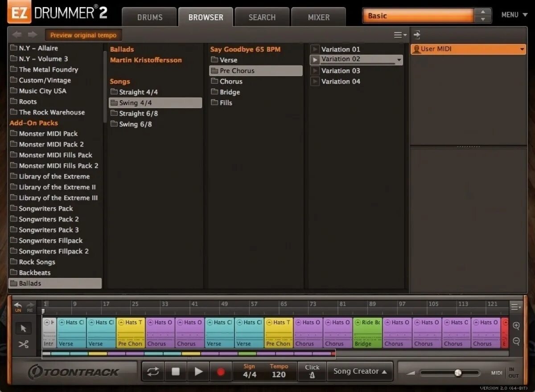Switch to the BROWSER tab

206,17
